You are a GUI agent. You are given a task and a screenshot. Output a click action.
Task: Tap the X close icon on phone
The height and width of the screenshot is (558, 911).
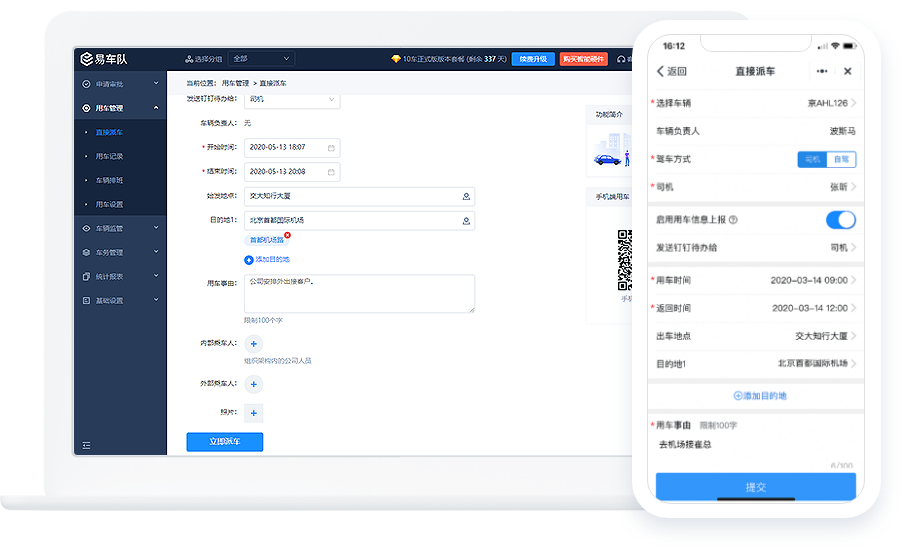tap(848, 71)
